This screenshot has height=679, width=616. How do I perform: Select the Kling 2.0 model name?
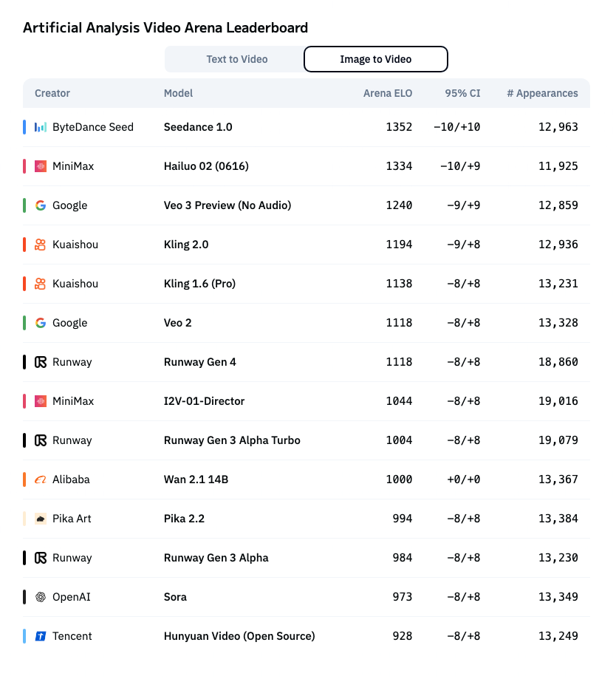[x=186, y=245]
